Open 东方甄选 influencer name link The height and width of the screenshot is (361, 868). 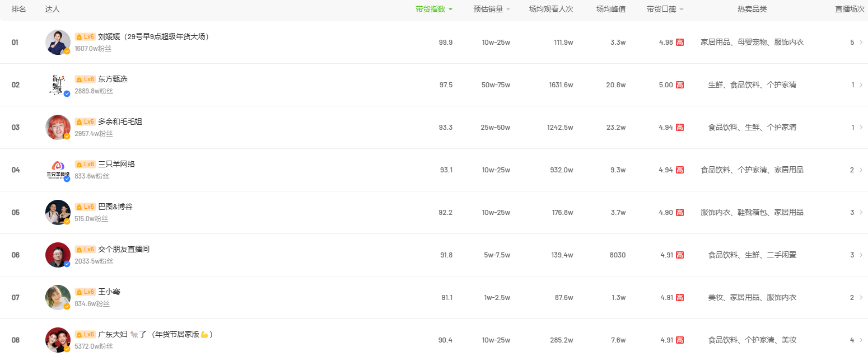pos(113,79)
